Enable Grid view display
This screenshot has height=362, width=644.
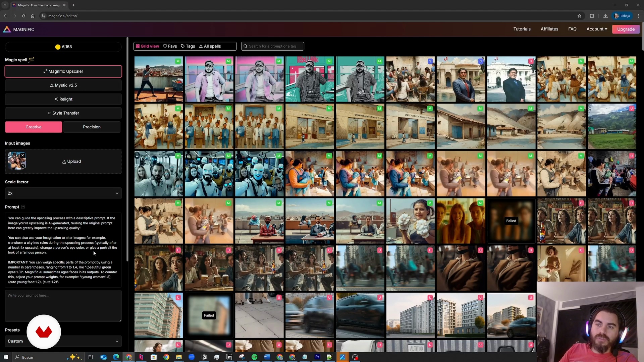(147, 46)
